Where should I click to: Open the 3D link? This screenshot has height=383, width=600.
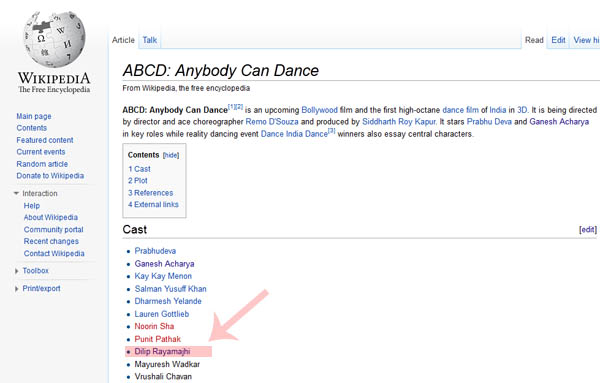coord(522,110)
